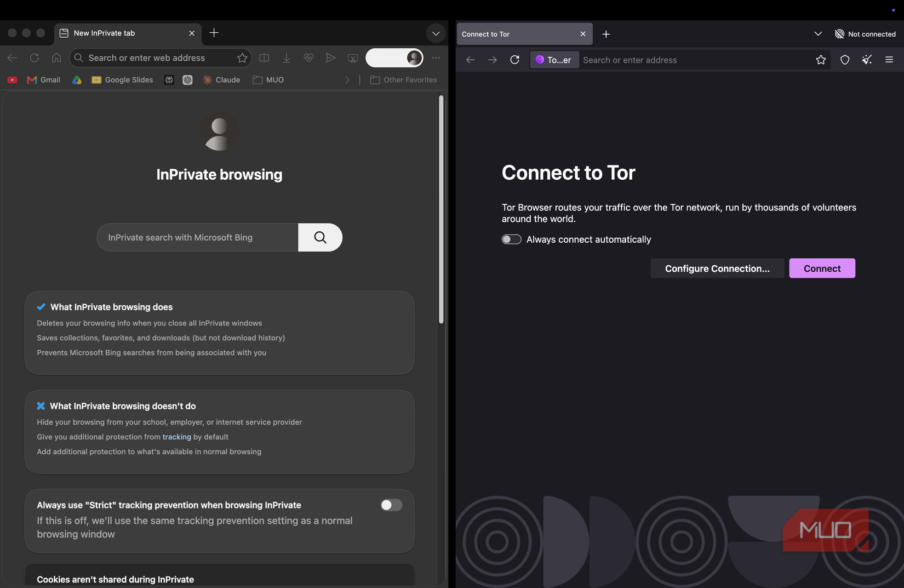Go back in the Edge window
The image size is (904, 588).
(12, 58)
